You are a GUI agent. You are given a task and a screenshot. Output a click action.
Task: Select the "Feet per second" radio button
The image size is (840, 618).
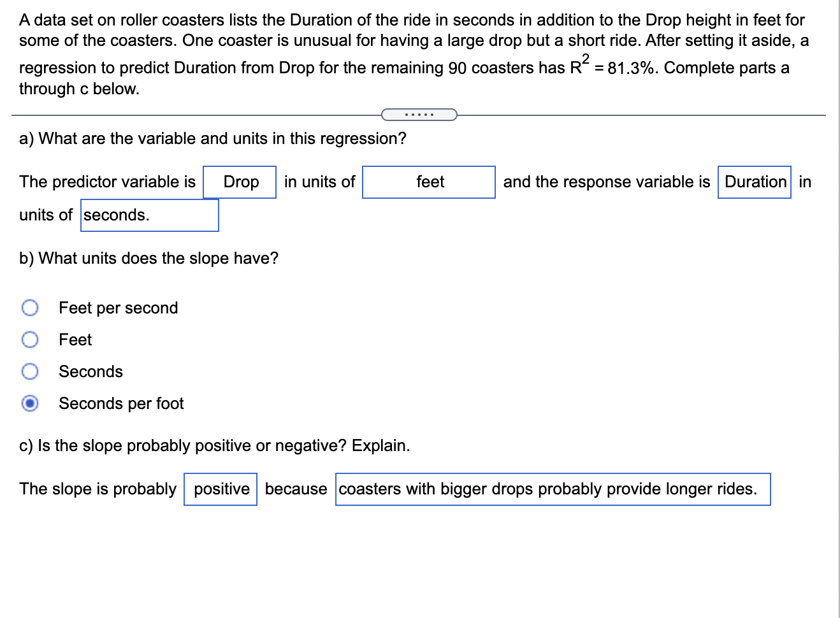(30, 308)
